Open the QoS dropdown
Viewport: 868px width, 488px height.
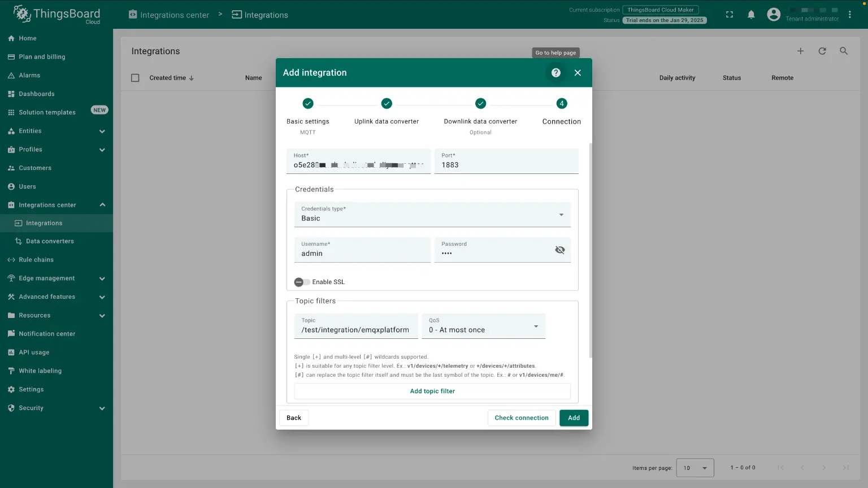483,326
